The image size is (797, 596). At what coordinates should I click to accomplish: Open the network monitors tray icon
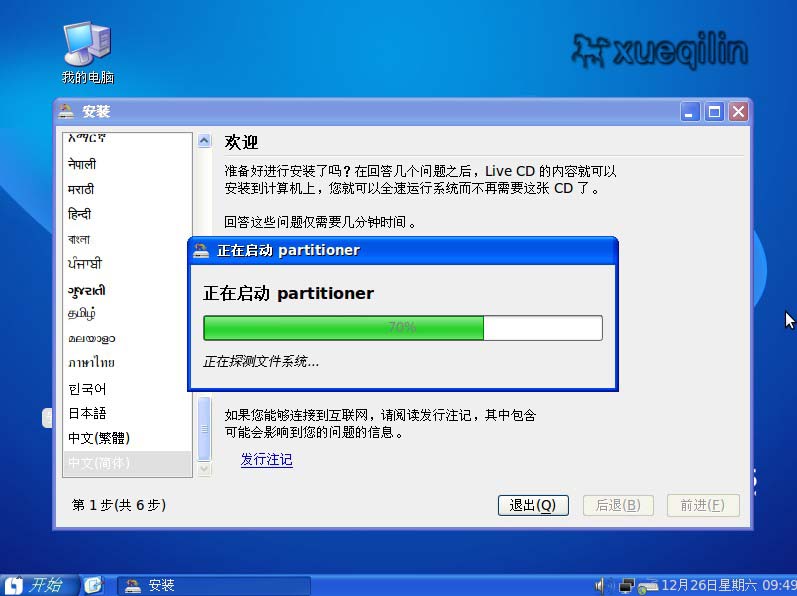[x=627, y=585]
